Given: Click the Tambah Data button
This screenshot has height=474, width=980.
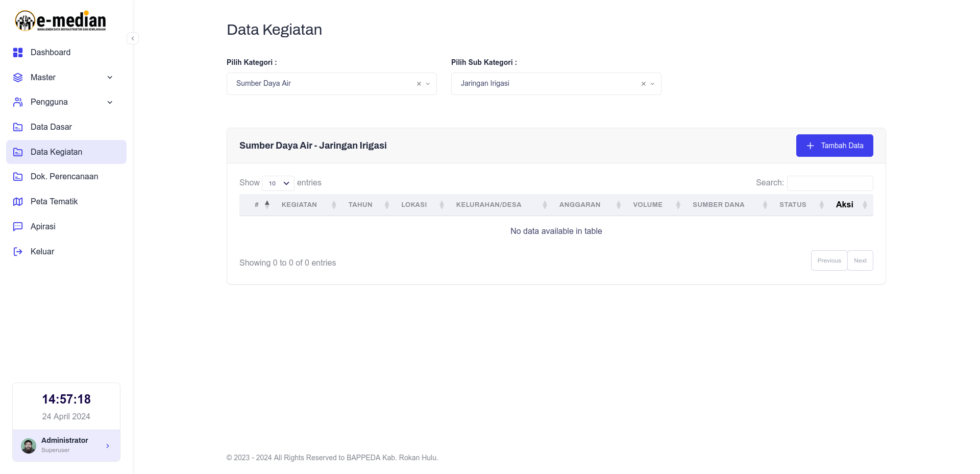Looking at the screenshot, I should click(835, 146).
